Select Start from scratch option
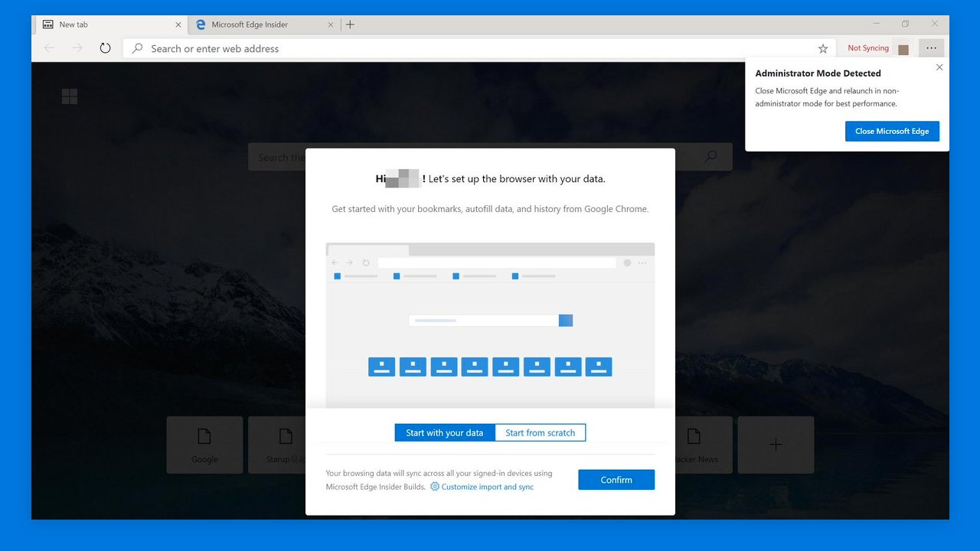The height and width of the screenshot is (551, 980). tap(540, 432)
